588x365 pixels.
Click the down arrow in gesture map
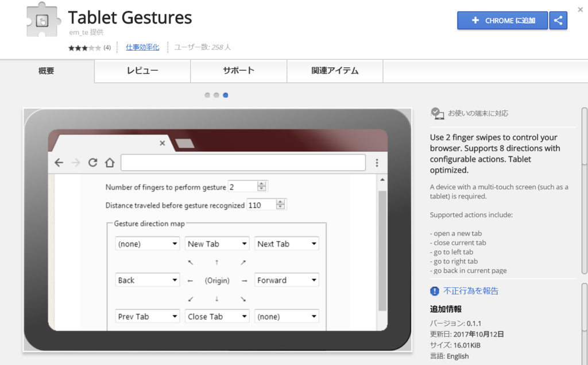coord(216,299)
